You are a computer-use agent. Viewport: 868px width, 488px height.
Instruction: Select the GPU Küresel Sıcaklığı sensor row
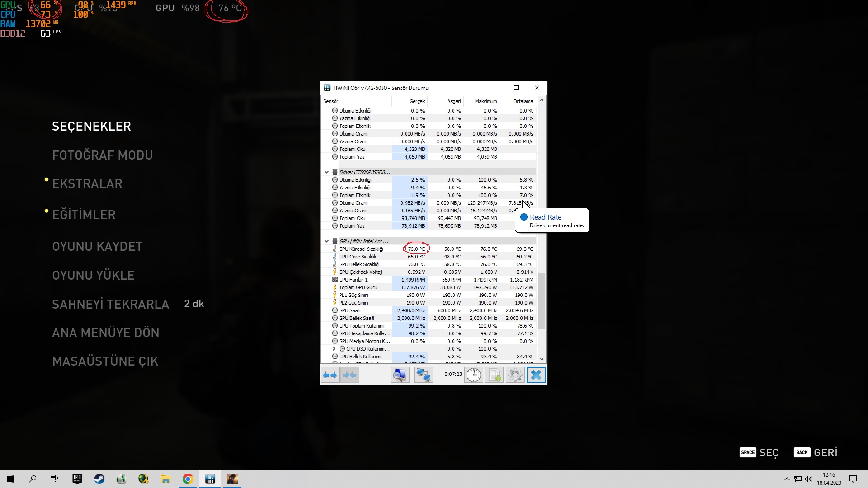[361, 249]
